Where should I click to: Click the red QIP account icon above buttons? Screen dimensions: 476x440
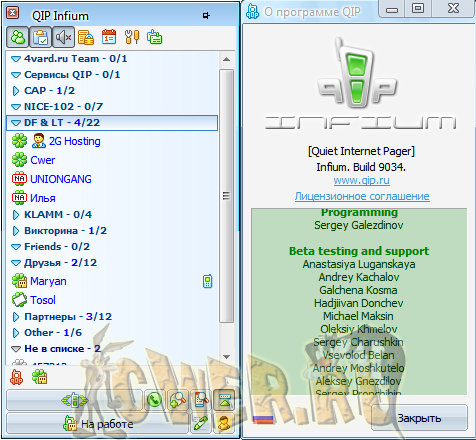click(x=16, y=378)
